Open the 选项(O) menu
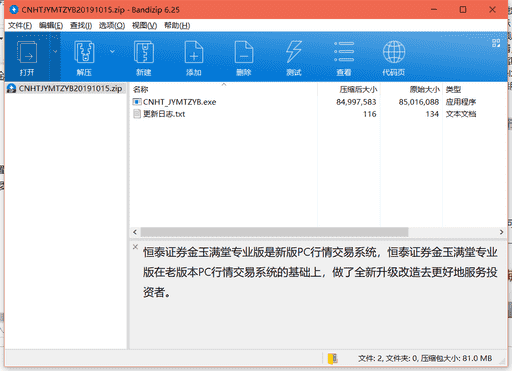 (112, 26)
